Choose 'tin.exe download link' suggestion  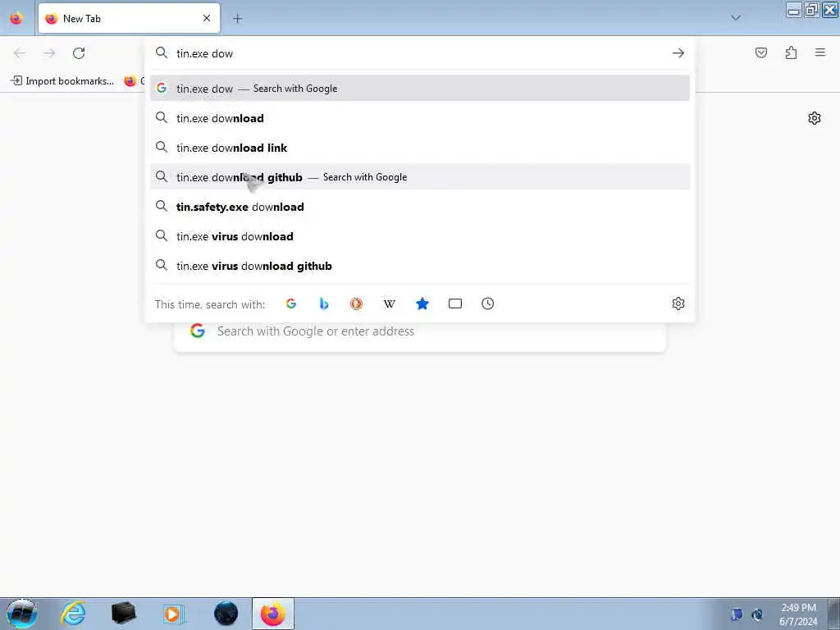(420, 148)
